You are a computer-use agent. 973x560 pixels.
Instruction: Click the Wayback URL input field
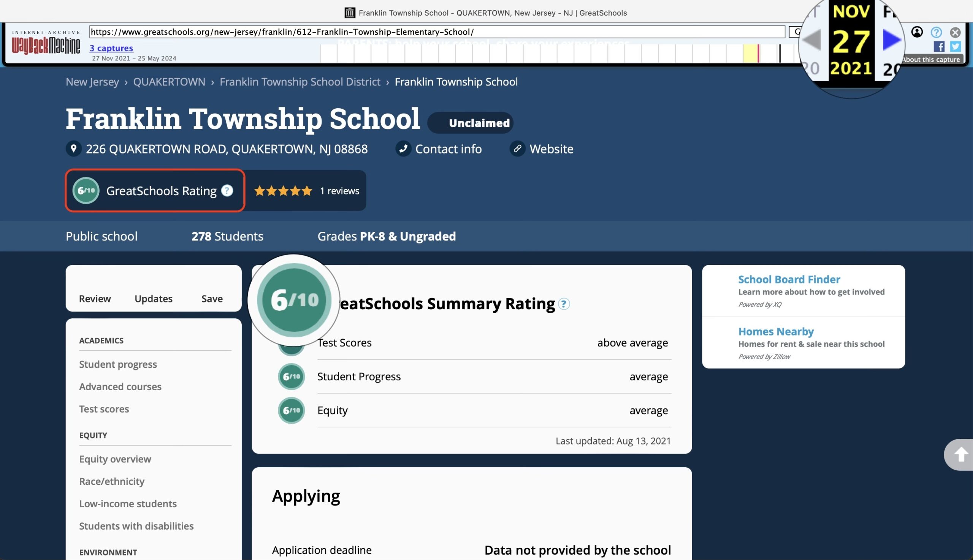pos(437,32)
